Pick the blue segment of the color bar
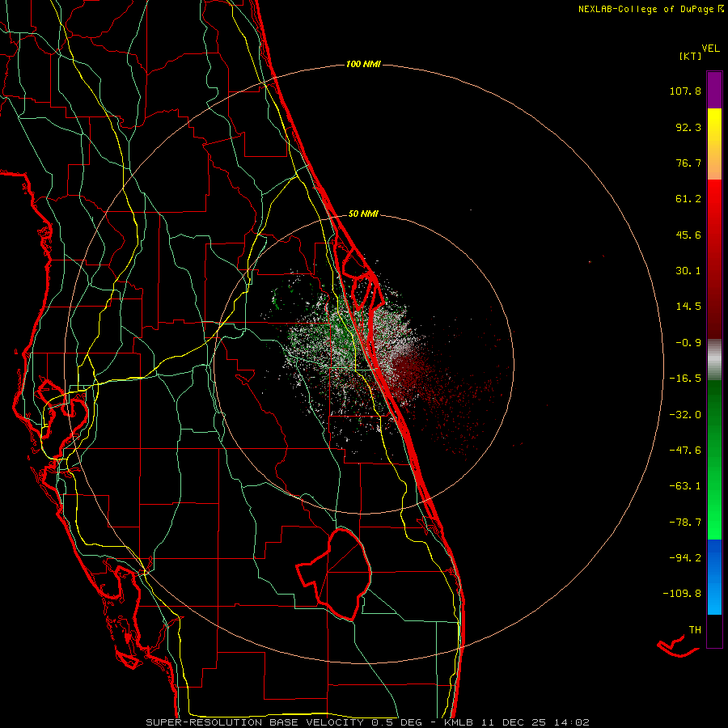Image resolution: width=728 pixels, height=728 pixels. pos(714,577)
